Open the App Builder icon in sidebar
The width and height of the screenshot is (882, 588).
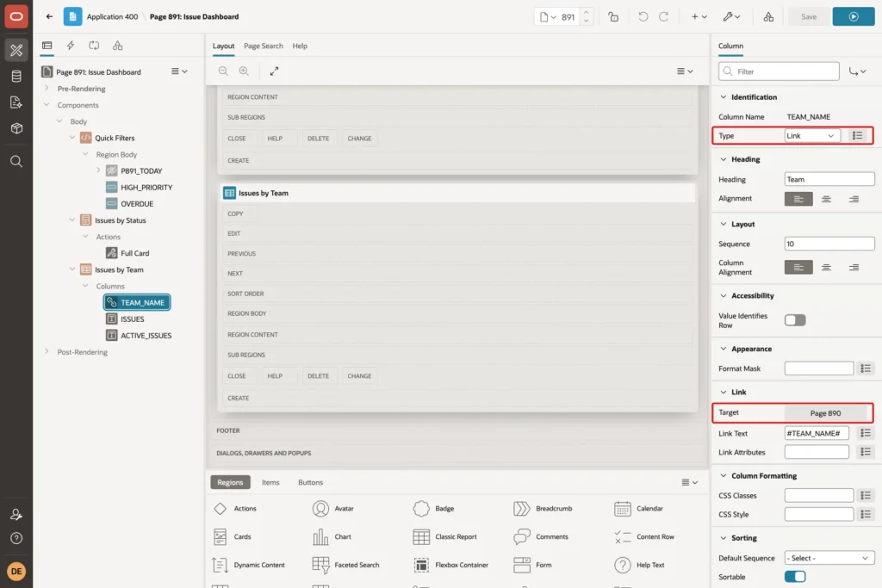click(16, 50)
